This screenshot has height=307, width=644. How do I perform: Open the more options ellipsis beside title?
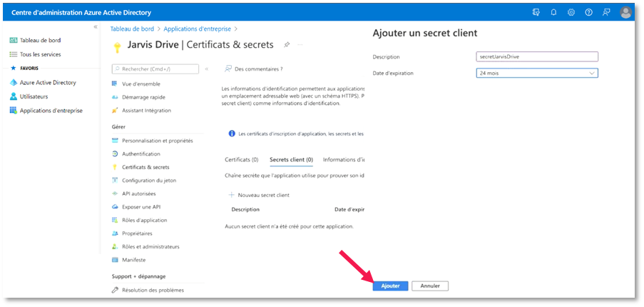tap(300, 44)
